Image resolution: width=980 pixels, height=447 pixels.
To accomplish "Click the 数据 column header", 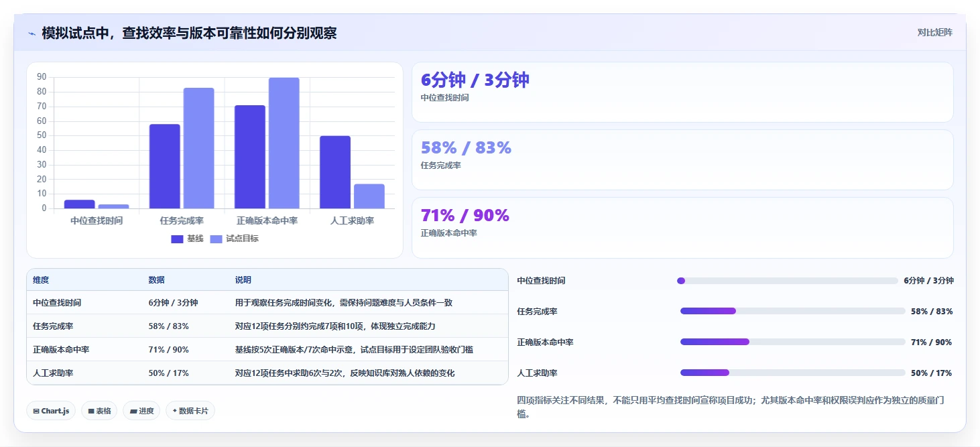I will click(156, 280).
